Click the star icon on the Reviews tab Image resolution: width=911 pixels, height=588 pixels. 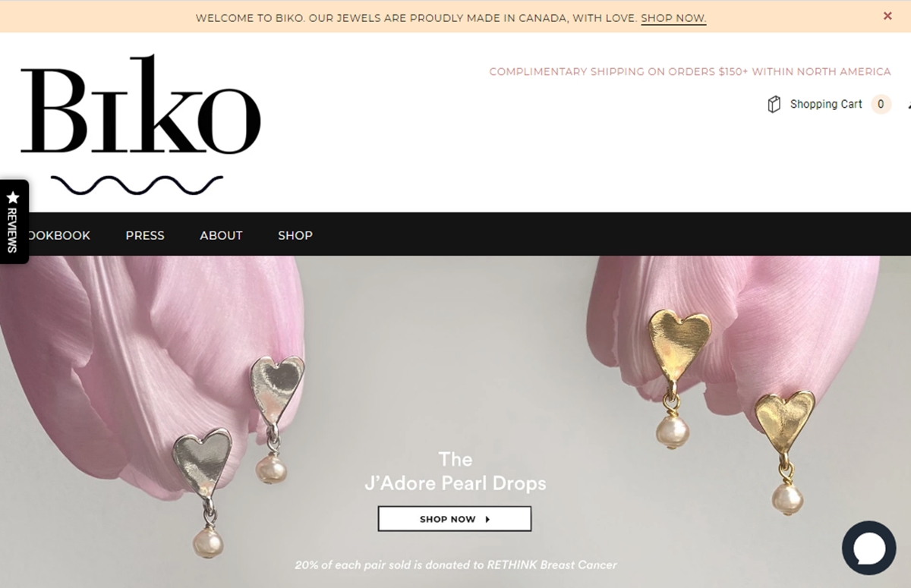click(x=12, y=197)
